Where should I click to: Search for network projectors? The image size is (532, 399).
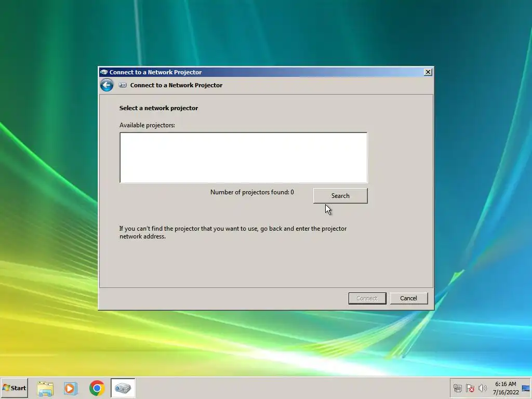coord(340,196)
